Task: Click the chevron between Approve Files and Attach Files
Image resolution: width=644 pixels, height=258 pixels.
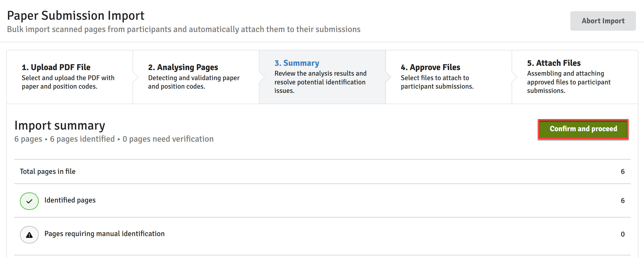Action: pyautogui.click(x=515, y=77)
